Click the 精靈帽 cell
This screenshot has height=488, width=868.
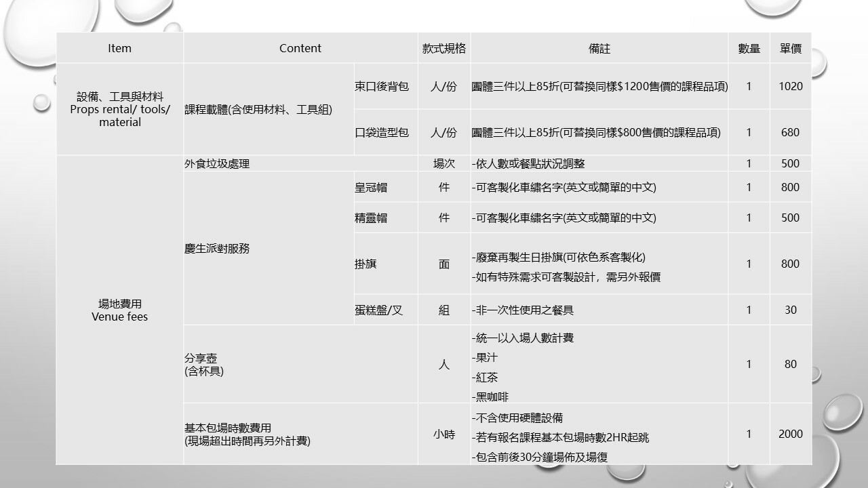click(371, 218)
